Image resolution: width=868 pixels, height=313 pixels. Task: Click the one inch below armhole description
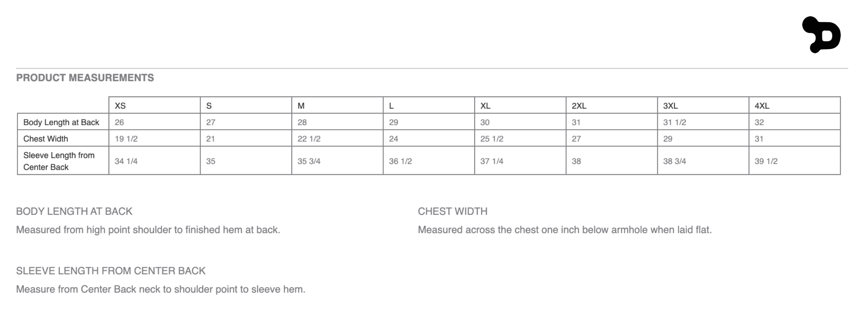pos(564,230)
